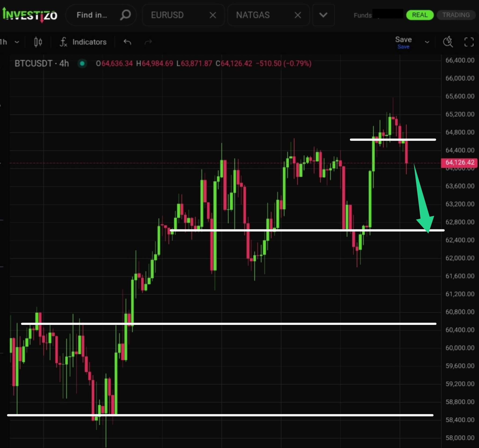Click the Investizo logo
Viewport: 479px width, 448px height.
coord(30,15)
